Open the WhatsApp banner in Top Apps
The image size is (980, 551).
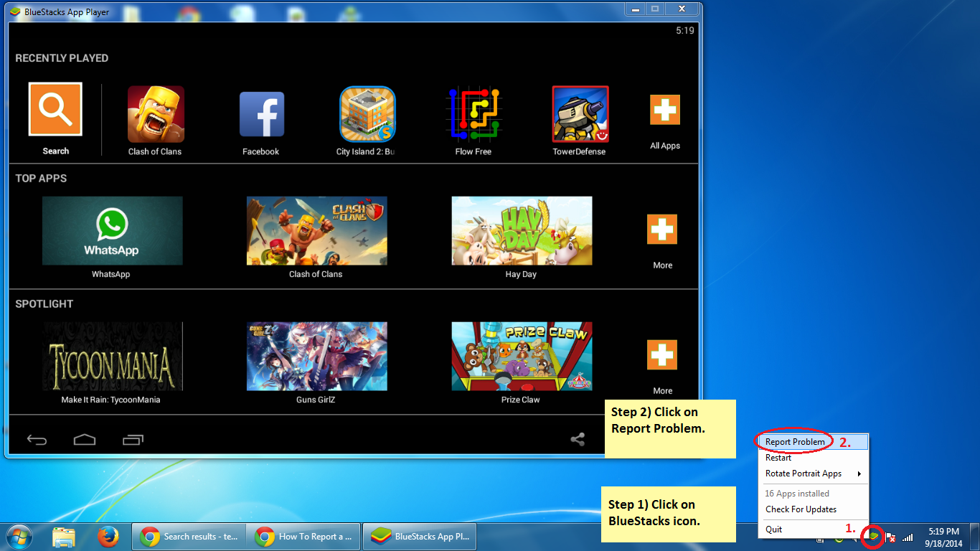pos(112,231)
